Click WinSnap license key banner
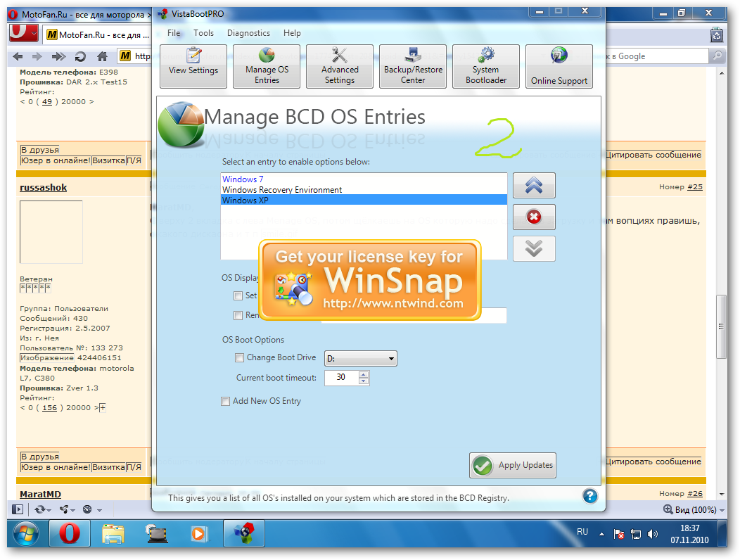This screenshot has height=560, width=740. tap(370, 281)
